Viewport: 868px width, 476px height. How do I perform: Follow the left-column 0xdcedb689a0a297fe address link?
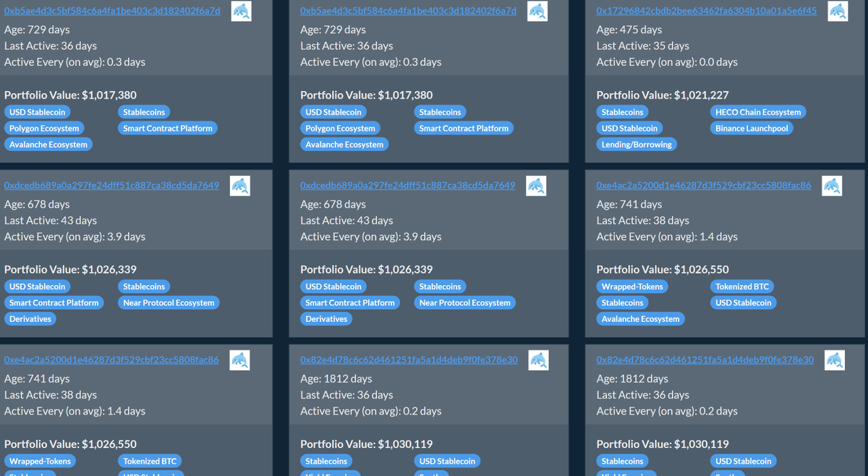coord(111,185)
